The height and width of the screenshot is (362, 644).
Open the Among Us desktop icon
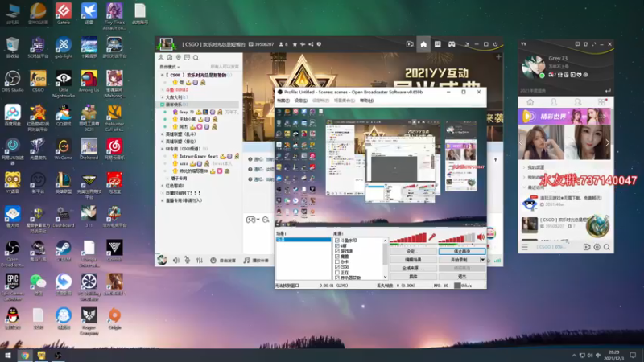(x=89, y=81)
